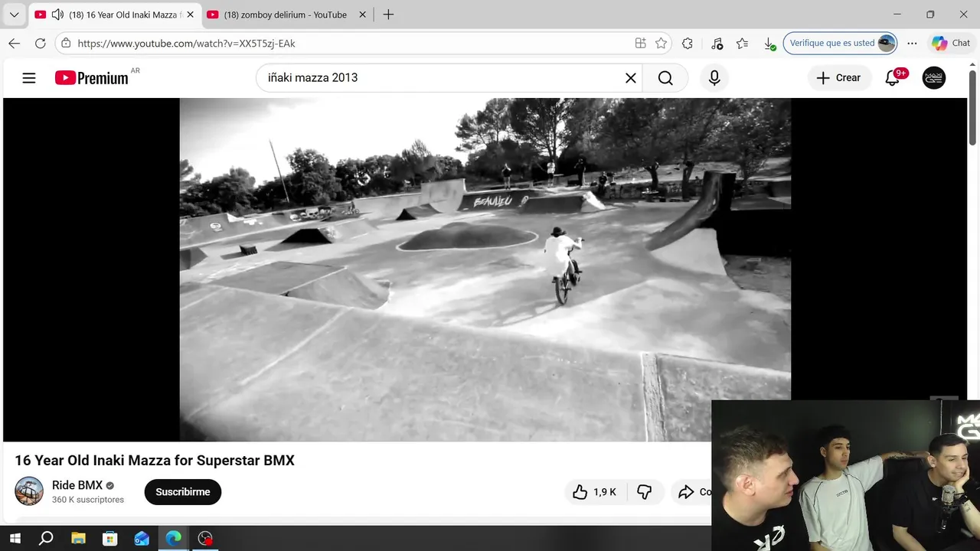Close the zomboy delirium tab
The image size is (980, 551).
(363, 15)
